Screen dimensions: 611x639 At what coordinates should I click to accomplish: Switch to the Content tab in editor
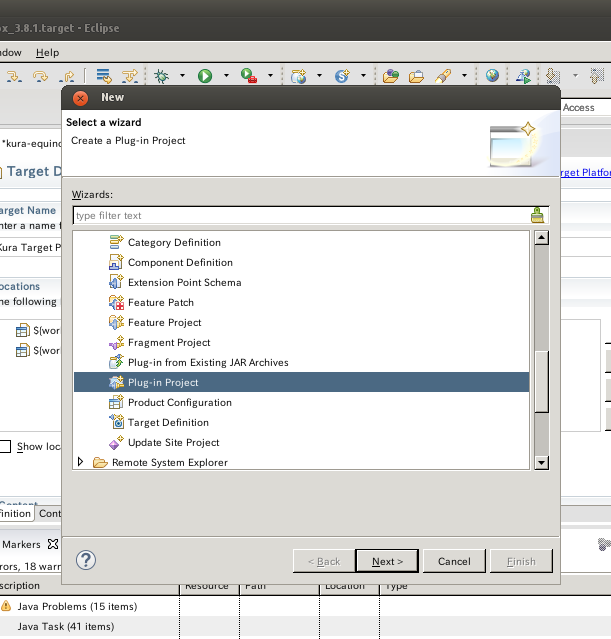tap(49, 513)
